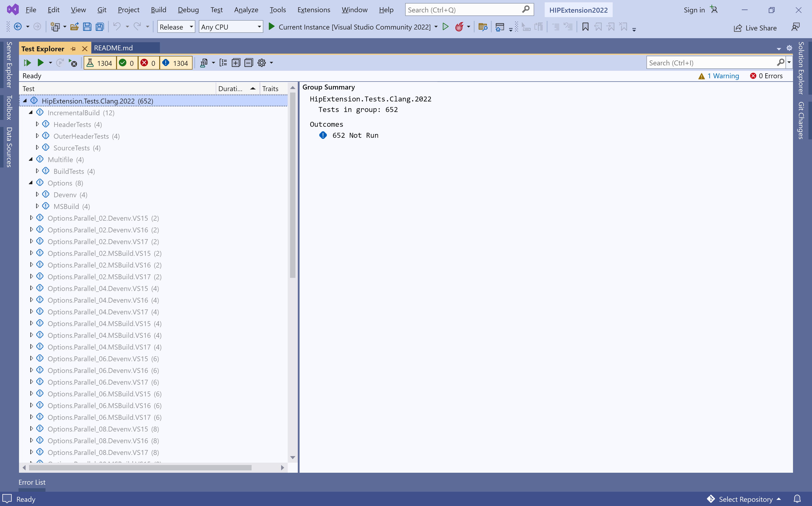Click the test list horizontal scrollbar
812x506 pixels.
[x=140, y=468]
